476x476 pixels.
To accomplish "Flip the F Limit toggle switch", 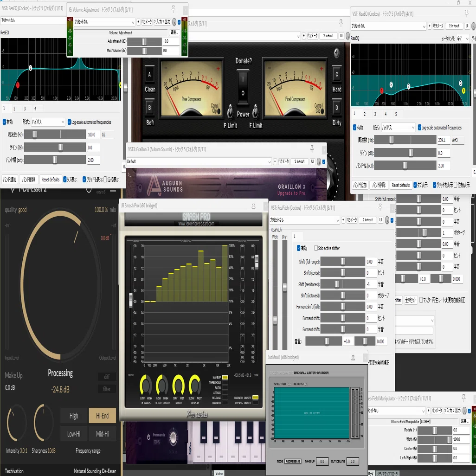I will [256, 112].
